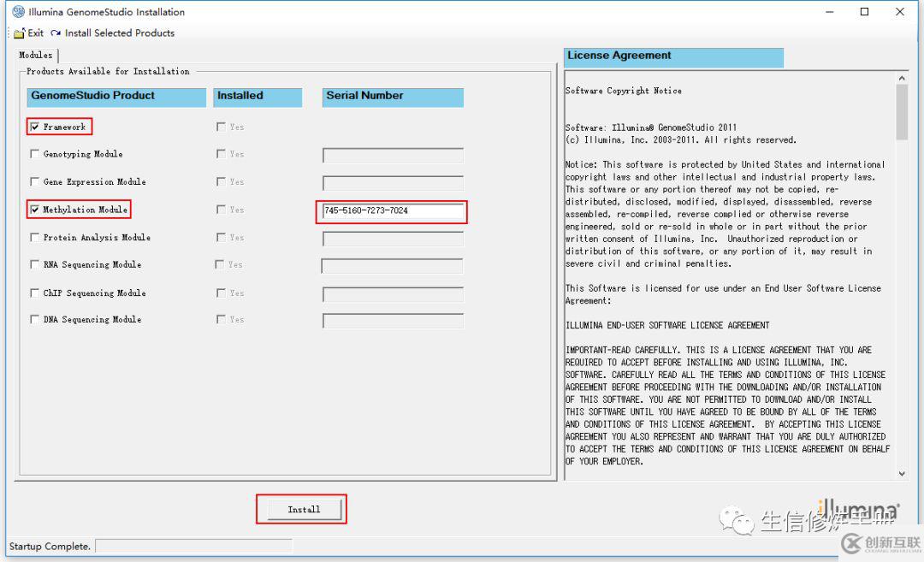Click 'Products Available for Installation' group label
Viewport: 924px width, 562px height.
tap(108, 71)
